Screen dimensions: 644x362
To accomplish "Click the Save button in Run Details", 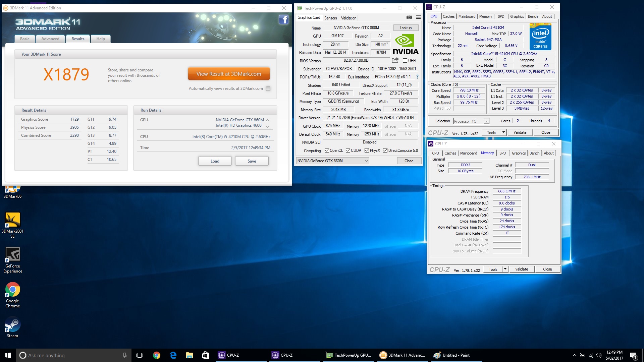I will pos(252,161).
